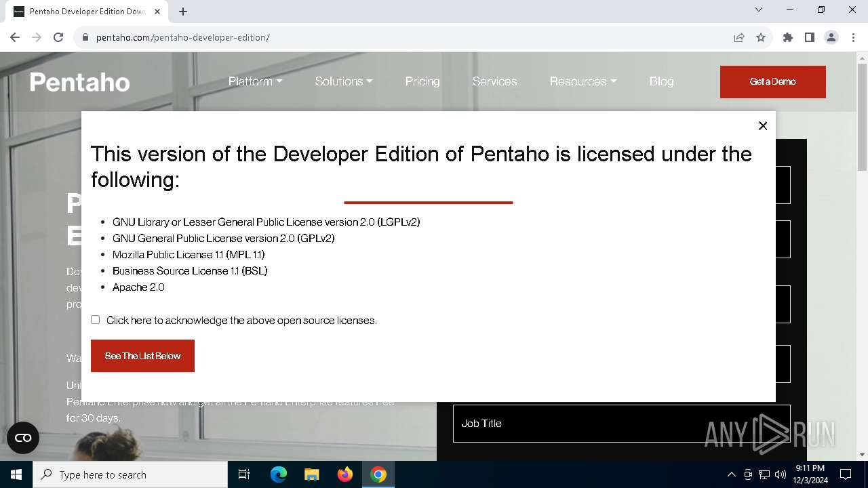Click the page vertical scrollbar
868x488 pixels.
tap(862, 117)
